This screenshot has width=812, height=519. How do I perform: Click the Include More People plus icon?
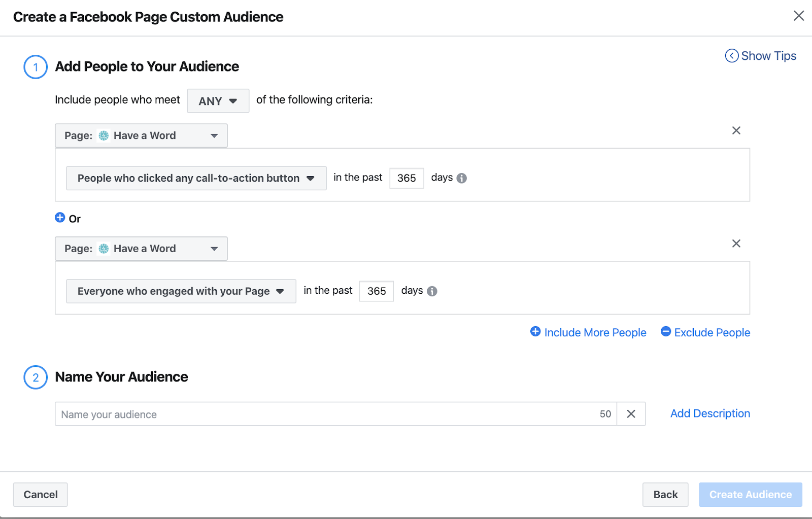click(x=535, y=332)
